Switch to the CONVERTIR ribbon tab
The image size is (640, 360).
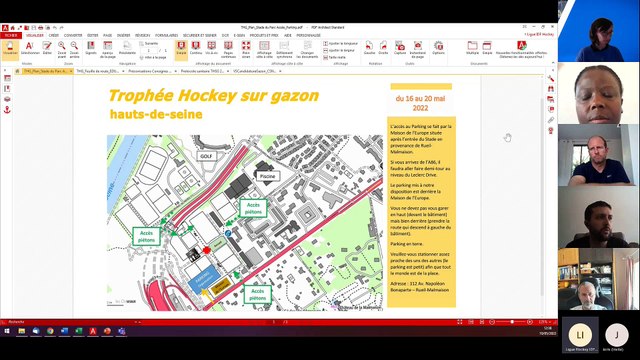click(x=73, y=36)
